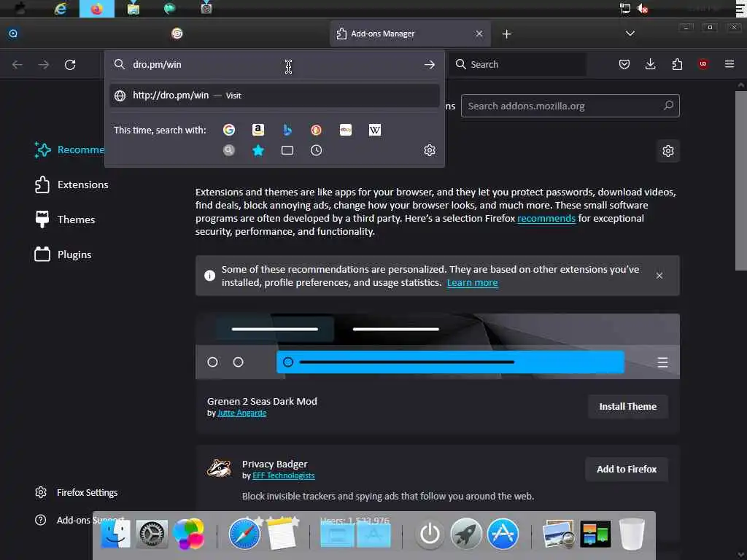Submit the addons.mozilla.org search magnifier
Image resolution: width=747 pixels, height=560 pixels.
click(x=668, y=106)
